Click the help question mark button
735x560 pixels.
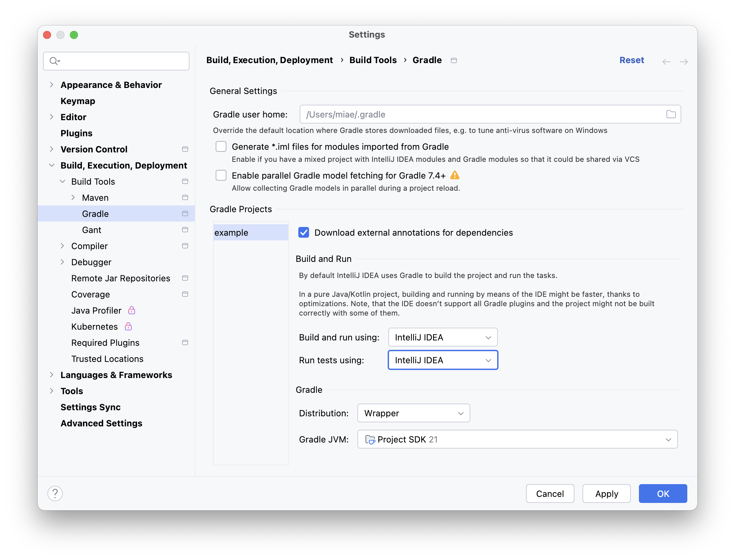(x=55, y=494)
